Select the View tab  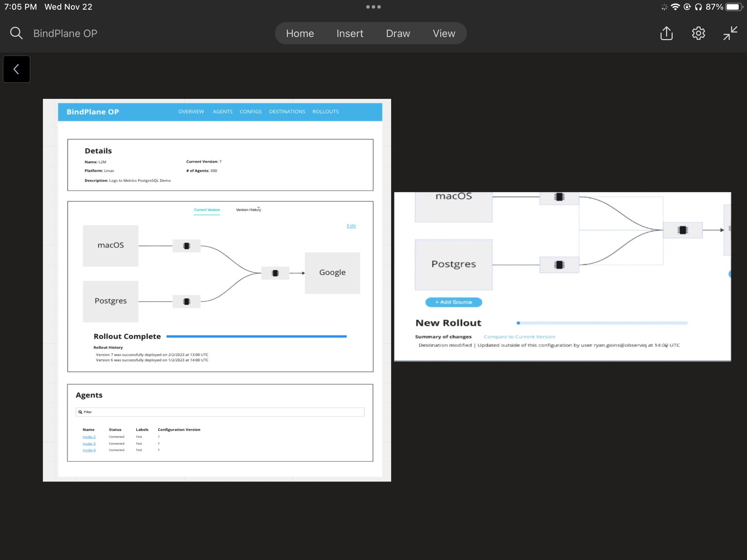pyautogui.click(x=444, y=34)
